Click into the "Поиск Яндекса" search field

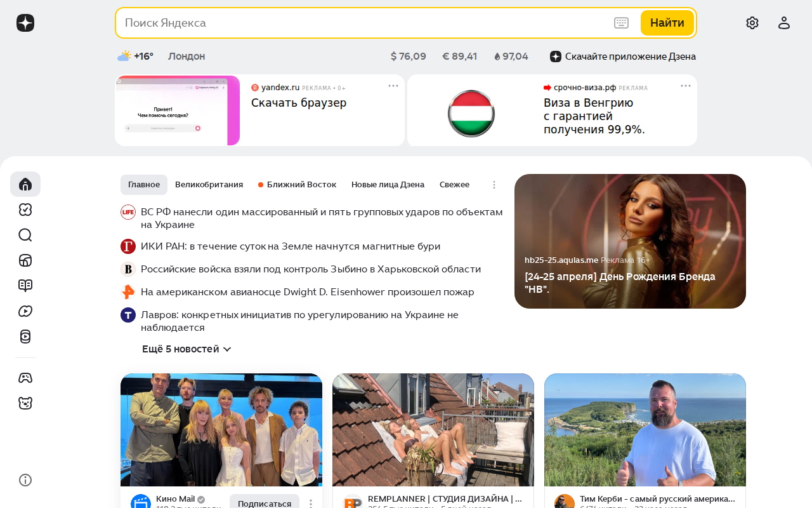click(365, 23)
